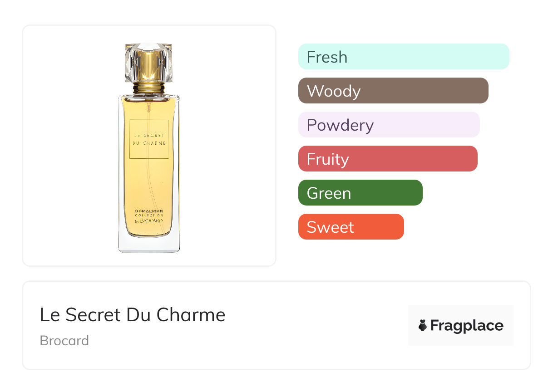Open the Brocard brand link
The image size is (553, 392).
[x=64, y=341]
